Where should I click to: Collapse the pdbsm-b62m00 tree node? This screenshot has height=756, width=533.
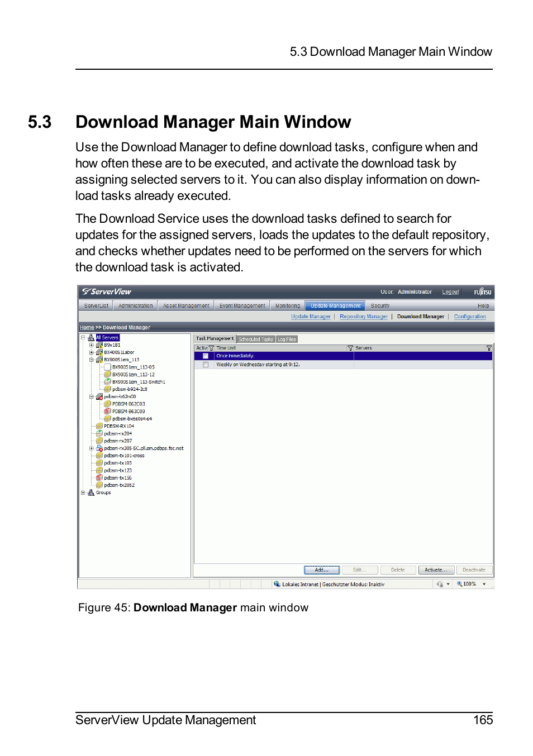coord(92,396)
